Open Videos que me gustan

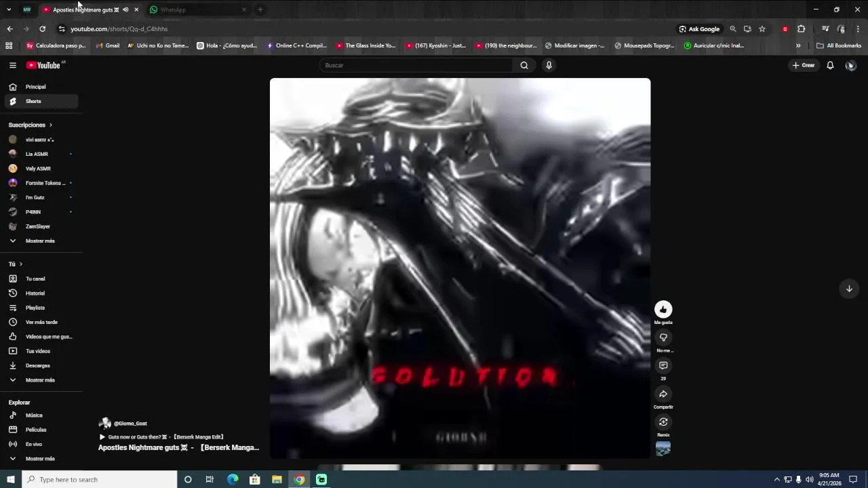[x=41, y=337]
